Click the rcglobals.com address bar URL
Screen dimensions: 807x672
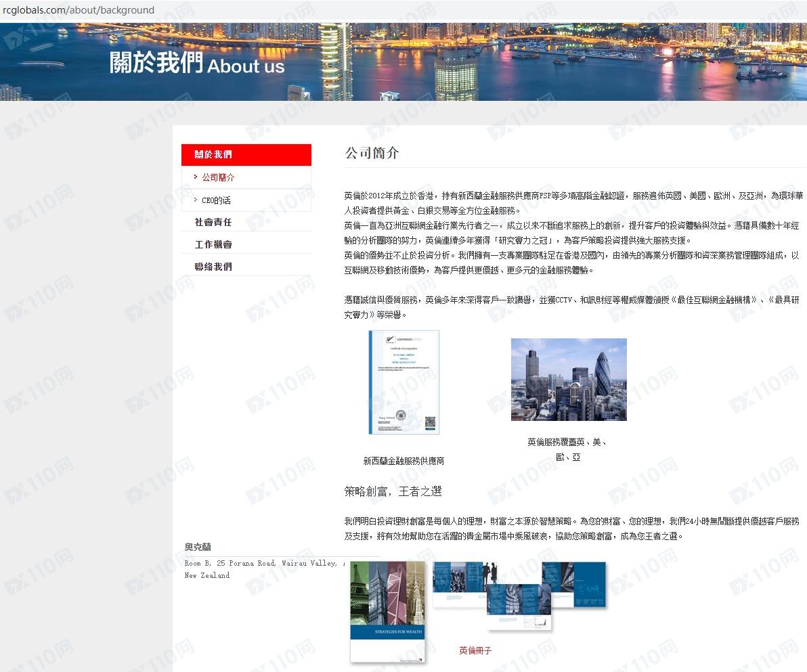point(79,10)
